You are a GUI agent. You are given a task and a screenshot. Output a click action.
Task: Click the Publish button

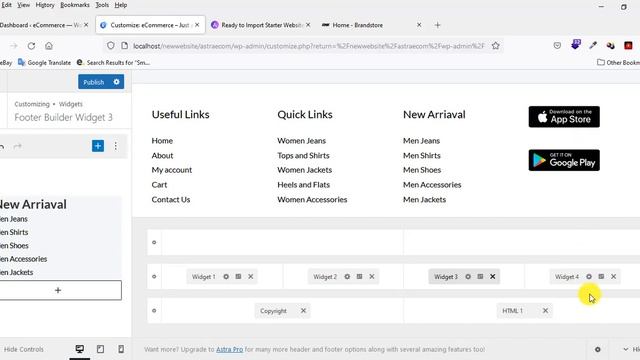(x=93, y=82)
